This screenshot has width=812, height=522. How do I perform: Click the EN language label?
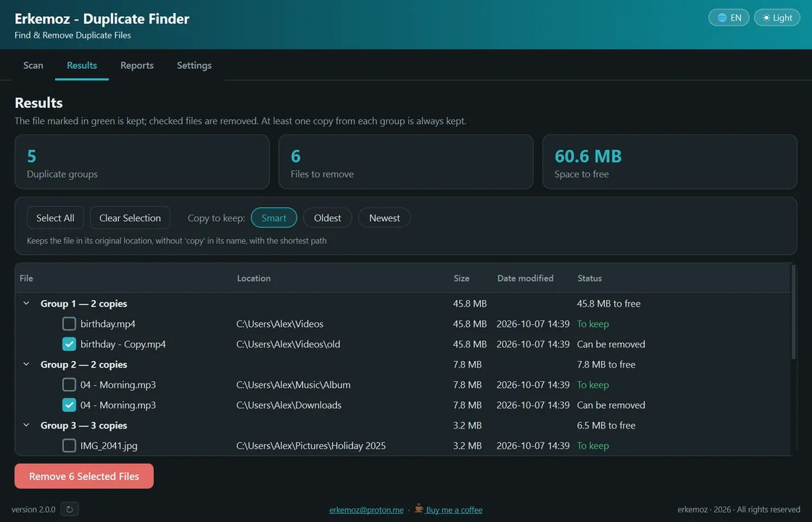pos(736,17)
